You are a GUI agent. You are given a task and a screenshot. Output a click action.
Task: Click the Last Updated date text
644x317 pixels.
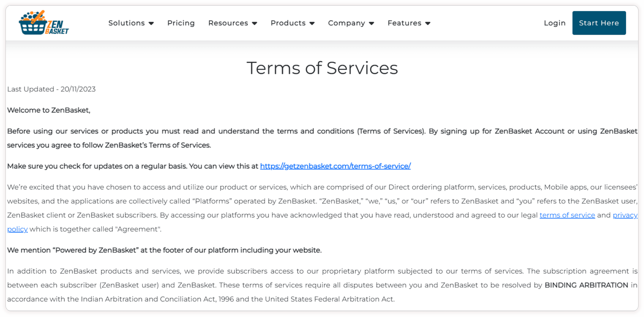51,89
